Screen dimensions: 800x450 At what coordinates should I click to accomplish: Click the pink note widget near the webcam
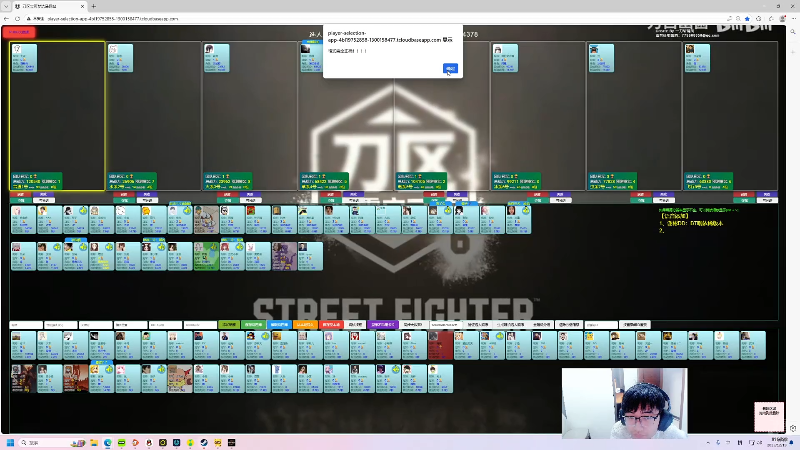pyautogui.click(x=769, y=416)
